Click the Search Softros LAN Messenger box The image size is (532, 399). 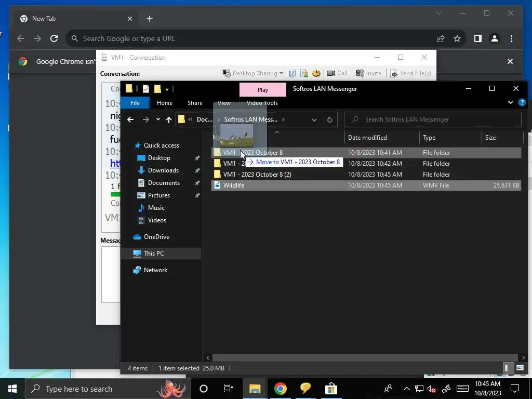point(433,119)
